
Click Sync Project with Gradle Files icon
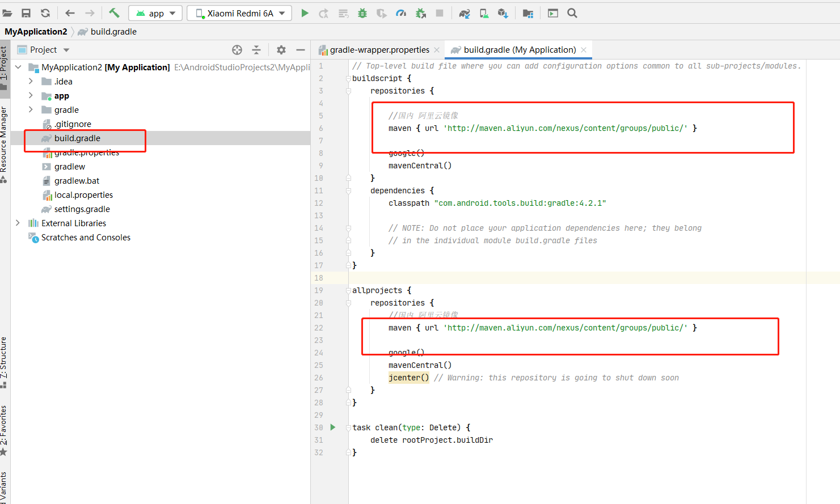point(465,13)
